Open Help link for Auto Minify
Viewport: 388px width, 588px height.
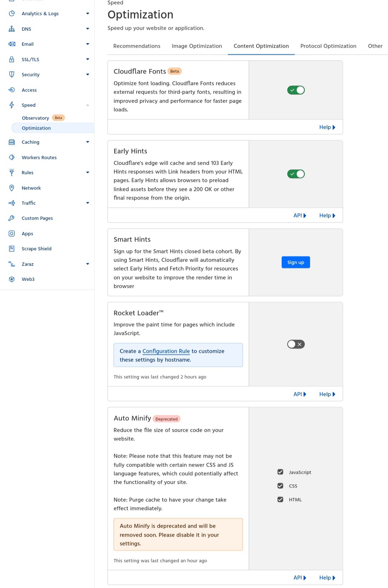tap(327, 578)
